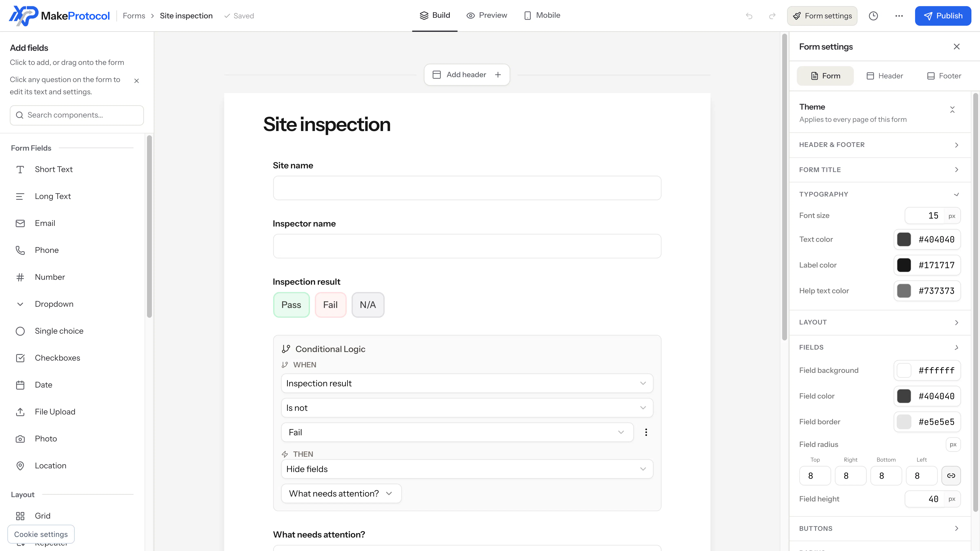This screenshot has height=551, width=980.
Task: Click the Add header button
Action: (x=467, y=75)
